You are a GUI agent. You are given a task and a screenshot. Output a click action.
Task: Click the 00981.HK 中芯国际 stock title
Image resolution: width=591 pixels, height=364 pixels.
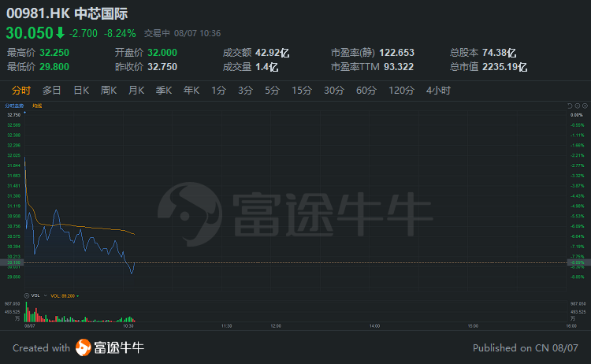click(x=67, y=13)
